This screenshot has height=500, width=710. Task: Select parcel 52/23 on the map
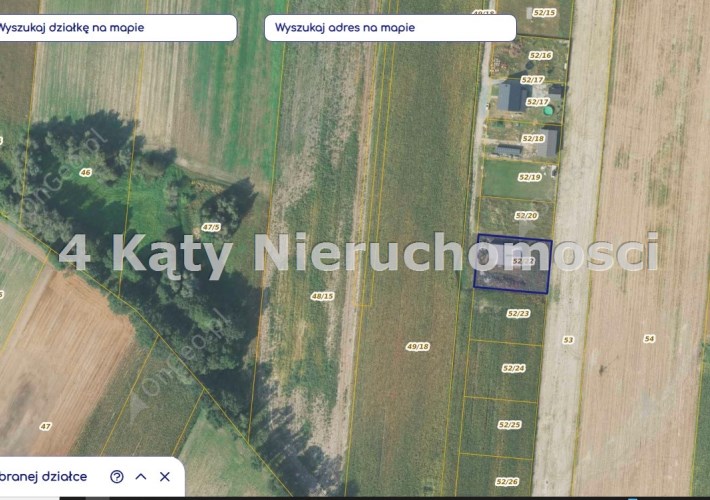click(x=518, y=314)
